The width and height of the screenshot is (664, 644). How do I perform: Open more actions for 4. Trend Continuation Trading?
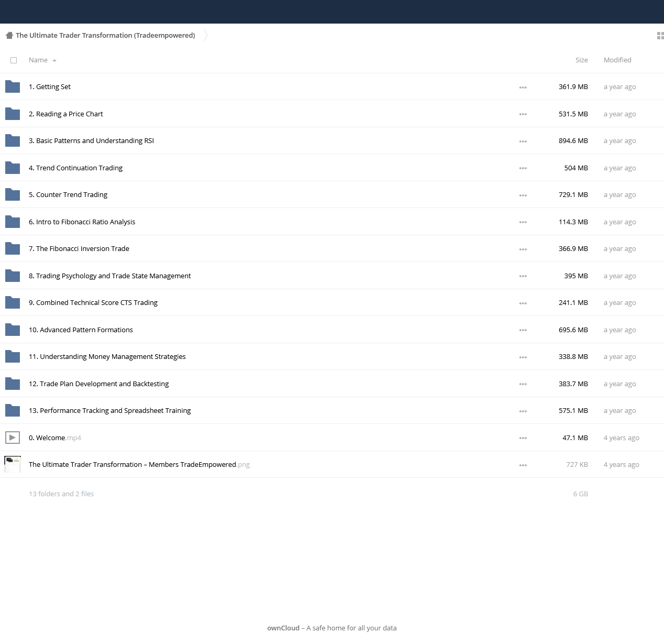pos(523,168)
